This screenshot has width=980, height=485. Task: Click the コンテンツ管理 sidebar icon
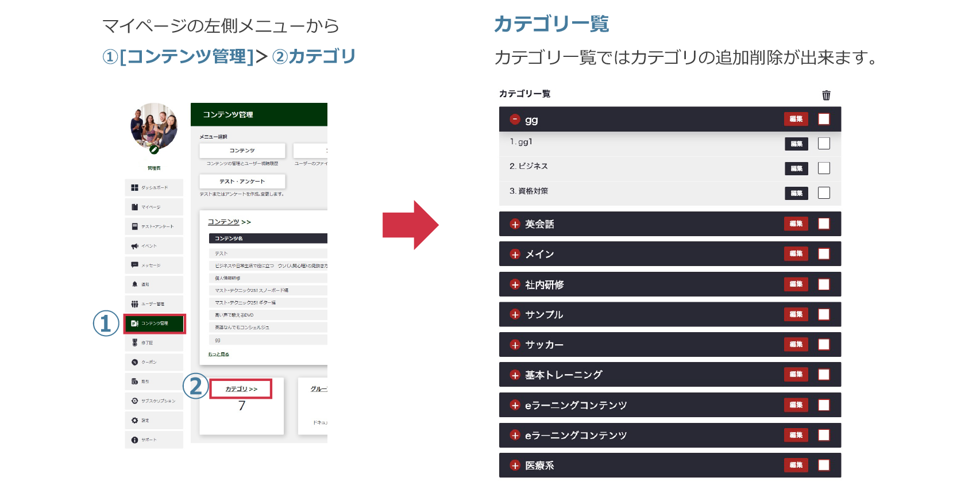point(134,324)
